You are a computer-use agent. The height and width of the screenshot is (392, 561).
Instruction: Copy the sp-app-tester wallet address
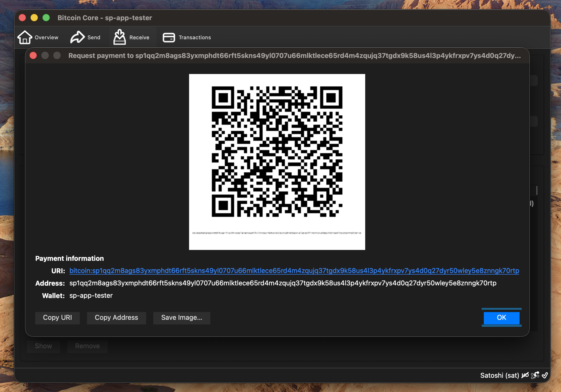point(116,318)
